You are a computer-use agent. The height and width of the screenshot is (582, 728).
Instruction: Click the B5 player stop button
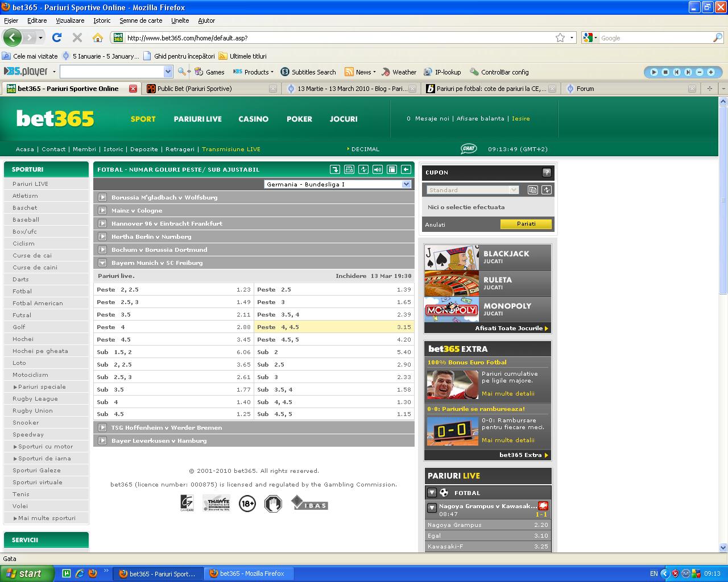(x=665, y=72)
